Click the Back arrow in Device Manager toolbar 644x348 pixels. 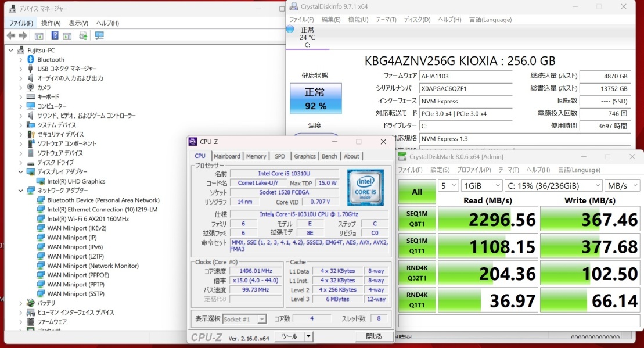pos(10,36)
